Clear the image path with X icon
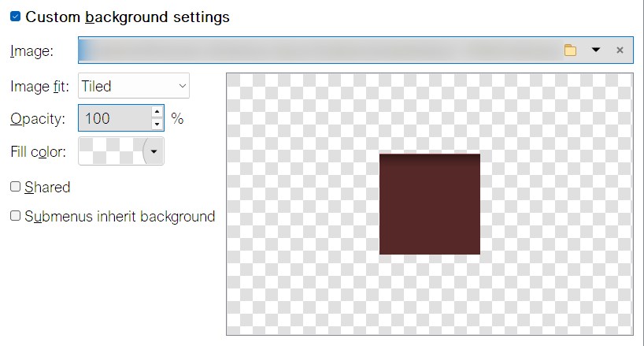 tap(620, 50)
